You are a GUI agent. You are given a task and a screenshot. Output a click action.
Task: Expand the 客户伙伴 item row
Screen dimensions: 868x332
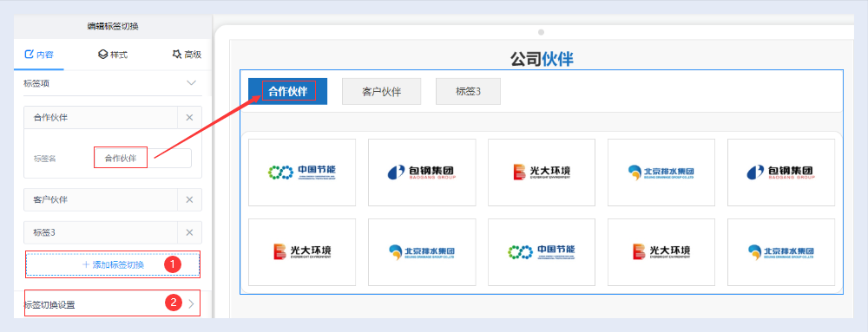(x=101, y=199)
